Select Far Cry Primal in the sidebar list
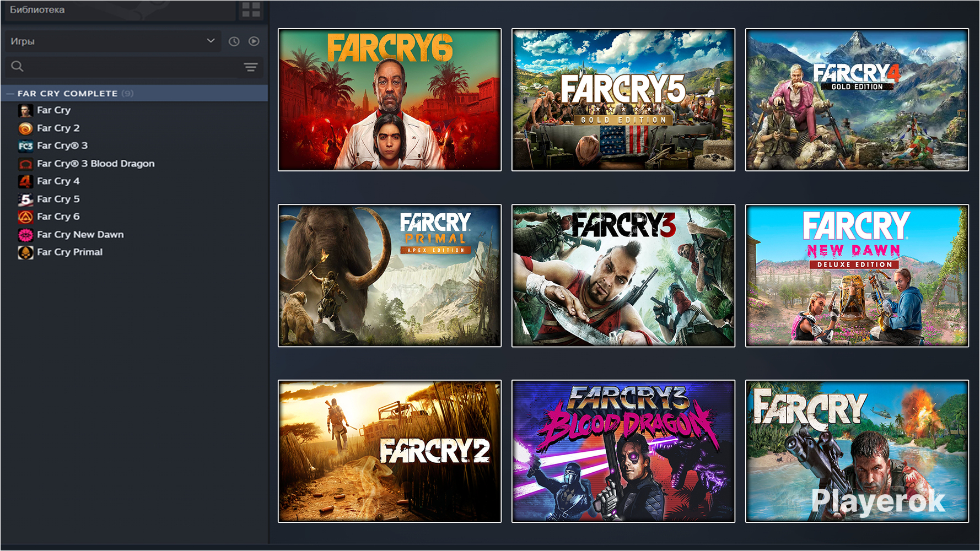This screenshot has height=551, width=980. point(69,252)
